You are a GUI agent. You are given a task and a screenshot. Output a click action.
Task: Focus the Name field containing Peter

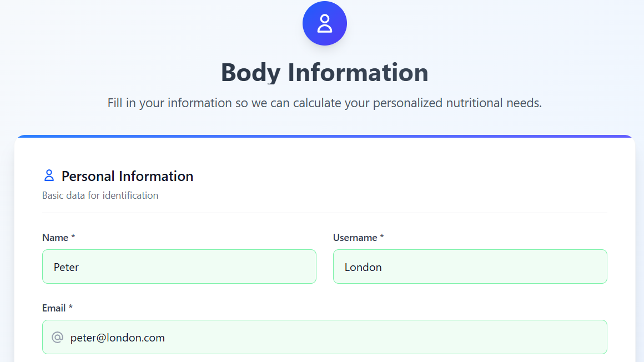pos(179,267)
